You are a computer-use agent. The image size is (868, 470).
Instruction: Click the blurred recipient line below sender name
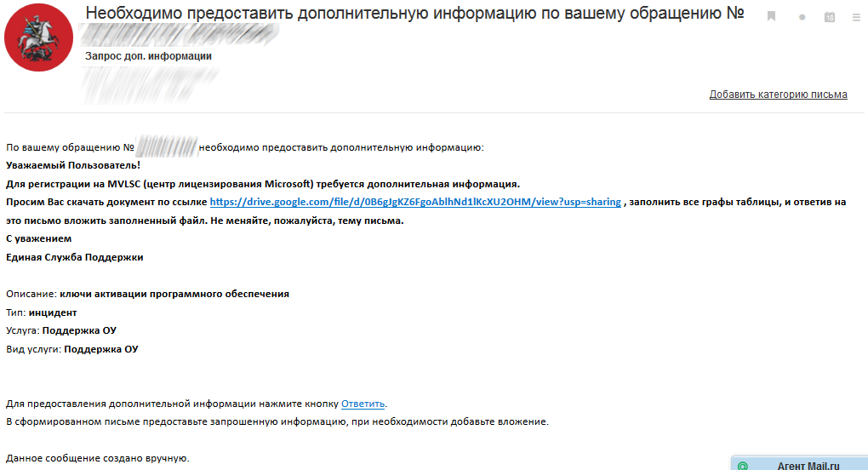click(x=149, y=79)
